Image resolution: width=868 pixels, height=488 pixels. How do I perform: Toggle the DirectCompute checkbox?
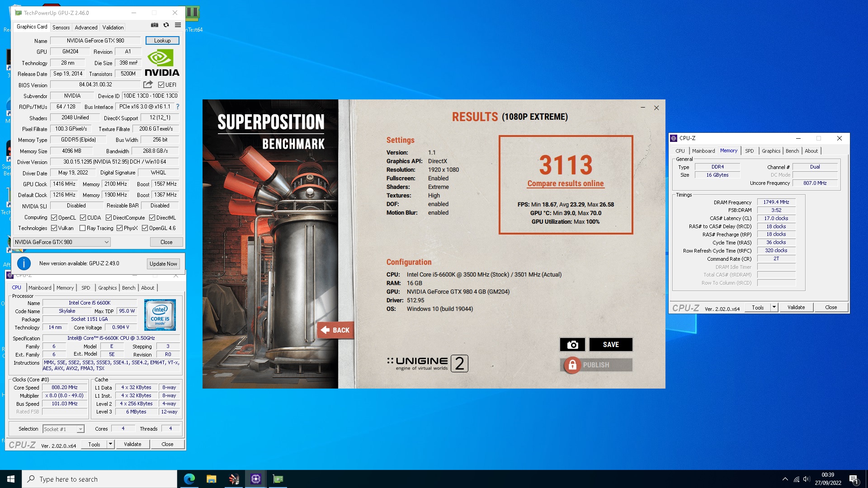coord(108,218)
